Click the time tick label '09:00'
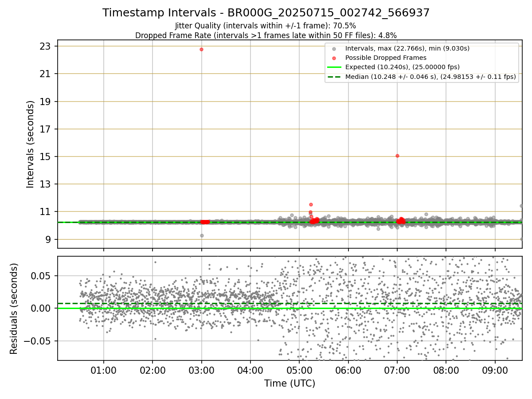The image size is (532, 399). [495, 370]
